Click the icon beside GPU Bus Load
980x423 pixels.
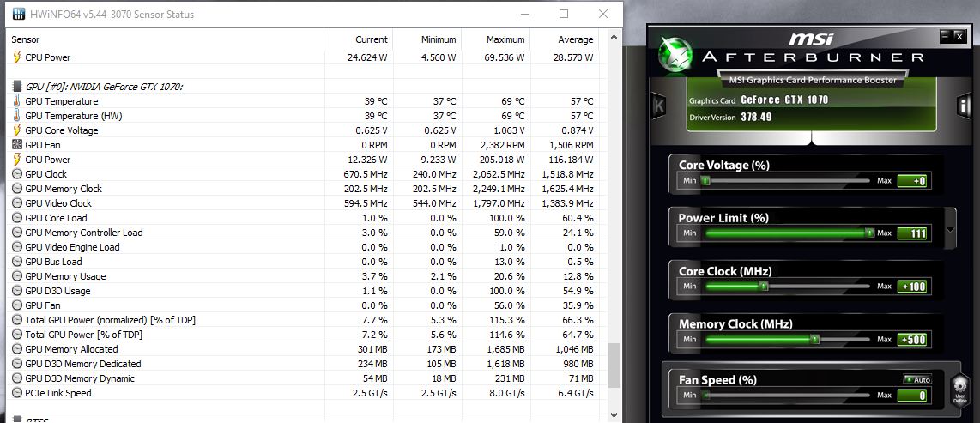[x=17, y=262]
